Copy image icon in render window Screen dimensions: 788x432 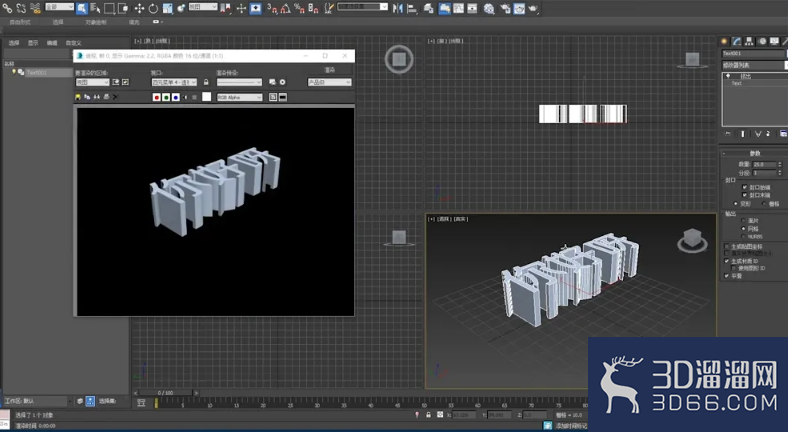(x=87, y=97)
